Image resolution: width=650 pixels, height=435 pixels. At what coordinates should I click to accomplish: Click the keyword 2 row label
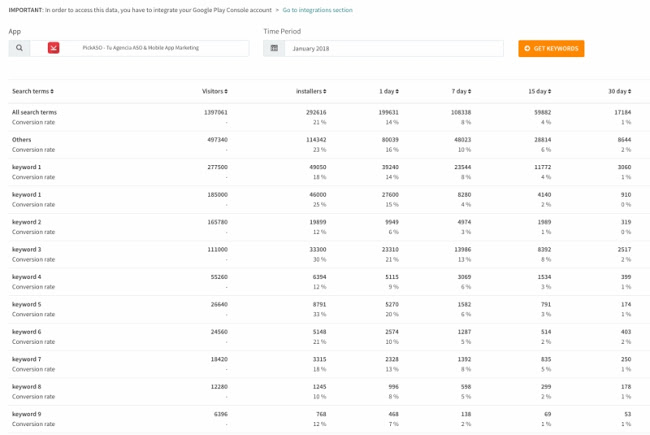pos(26,222)
